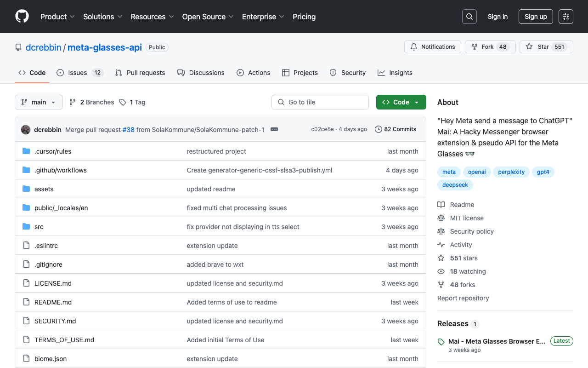The width and height of the screenshot is (588, 368).
Task: Click the search magnifier icon in header
Action: (469, 17)
